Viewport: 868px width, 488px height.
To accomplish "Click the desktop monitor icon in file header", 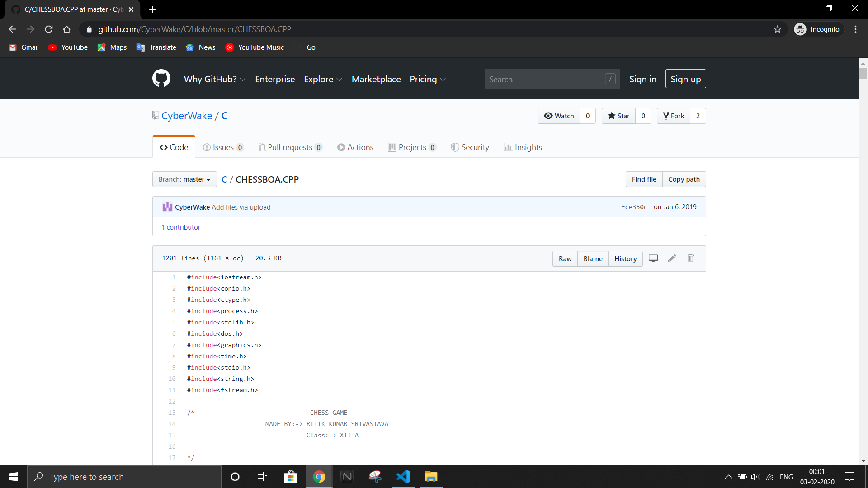I will point(653,258).
